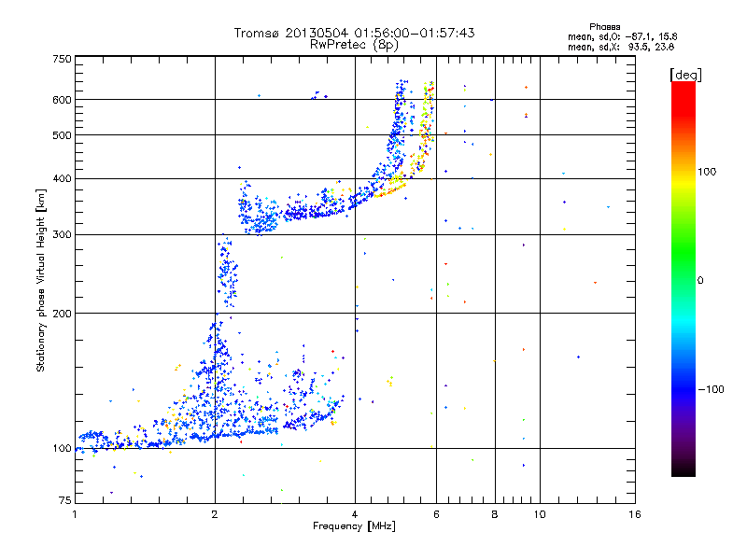Viewport: 747px width, 560px height.
Task: Click the x-axis tick label '1'
Action: coord(75,514)
